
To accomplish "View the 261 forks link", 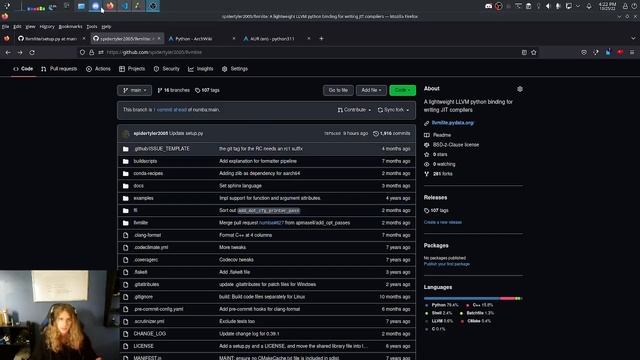I will pos(438,174).
